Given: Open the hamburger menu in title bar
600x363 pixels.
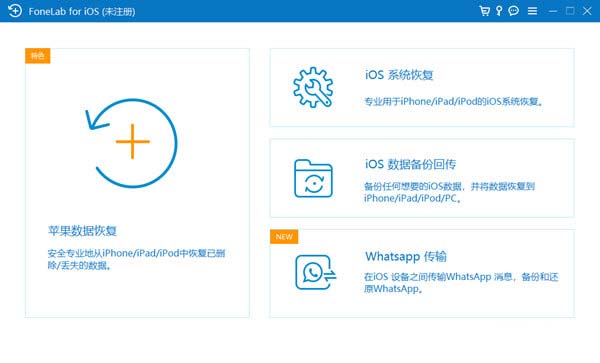Looking at the screenshot, I should pos(532,11).
